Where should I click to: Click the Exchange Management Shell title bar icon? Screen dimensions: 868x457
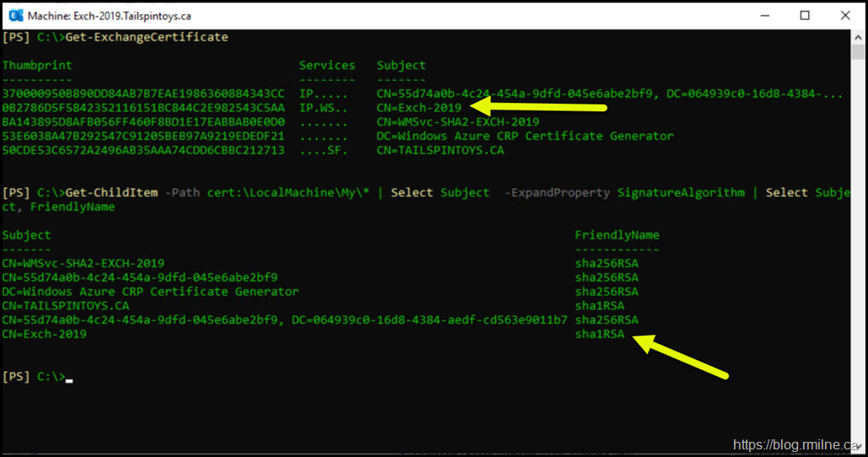tap(14, 15)
